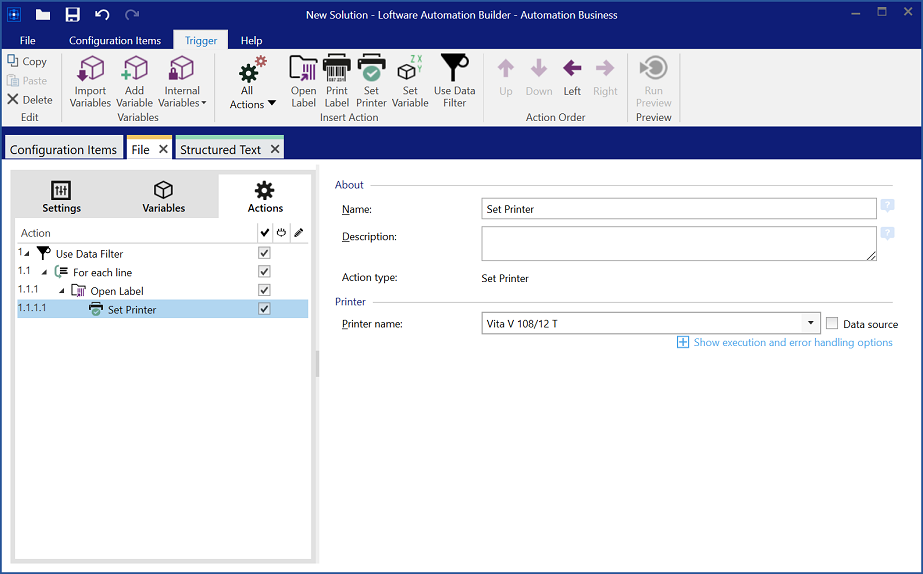Viewport: 923px width, 574px height.
Task: Open the Variables panel tab
Action: pyautogui.click(x=163, y=196)
